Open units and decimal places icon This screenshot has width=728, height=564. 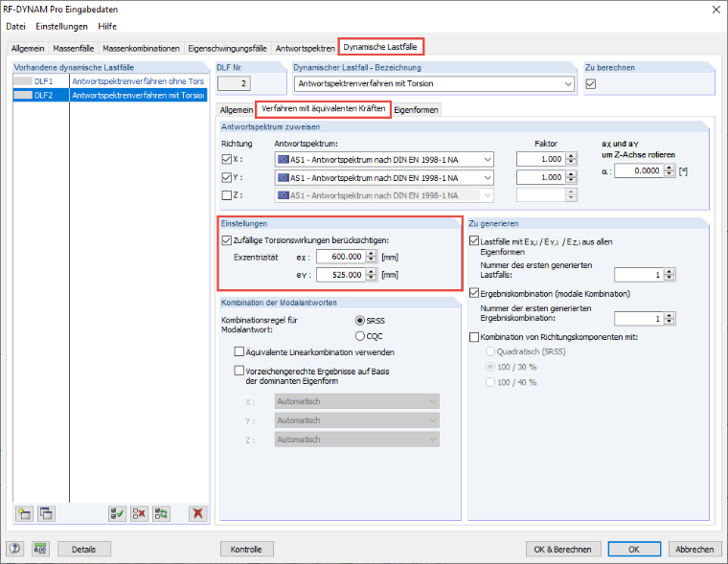click(40, 549)
